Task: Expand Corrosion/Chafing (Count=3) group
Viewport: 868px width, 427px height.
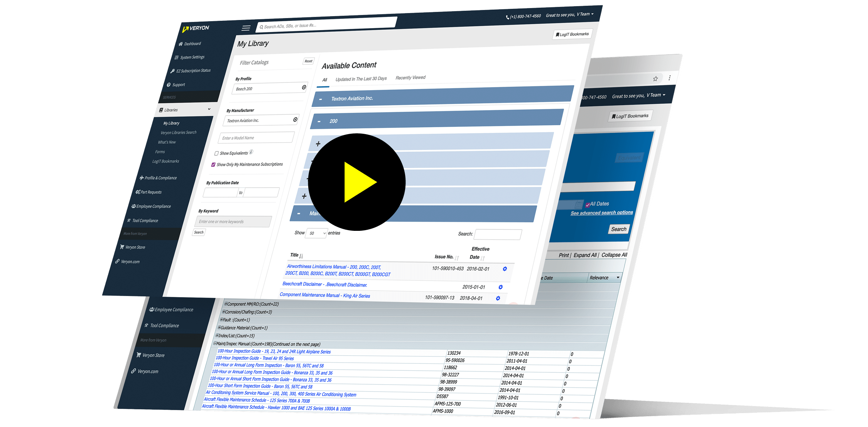Action: [x=223, y=311]
